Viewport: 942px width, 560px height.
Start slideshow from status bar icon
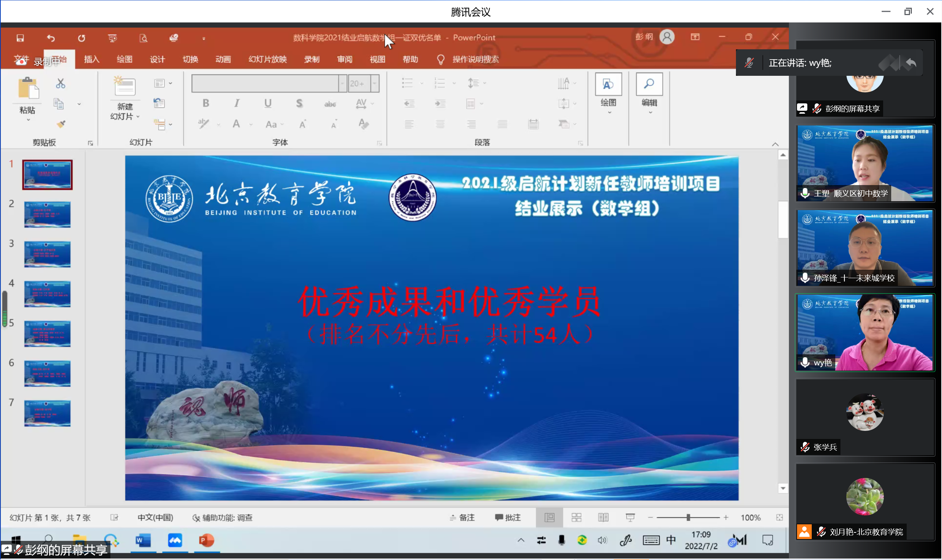point(630,518)
